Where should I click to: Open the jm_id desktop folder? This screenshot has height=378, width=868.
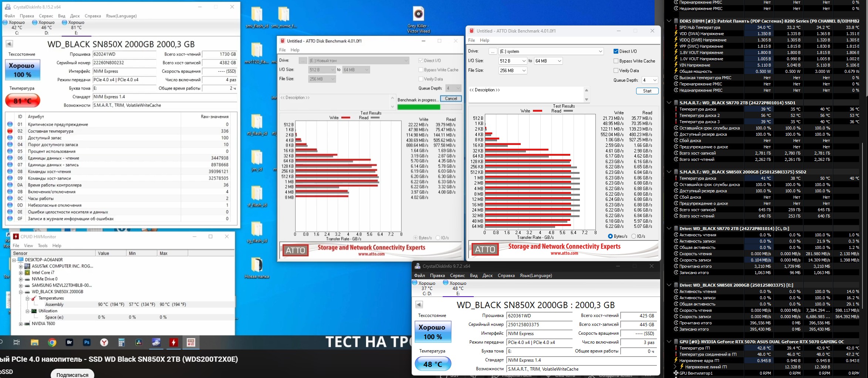click(x=257, y=161)
